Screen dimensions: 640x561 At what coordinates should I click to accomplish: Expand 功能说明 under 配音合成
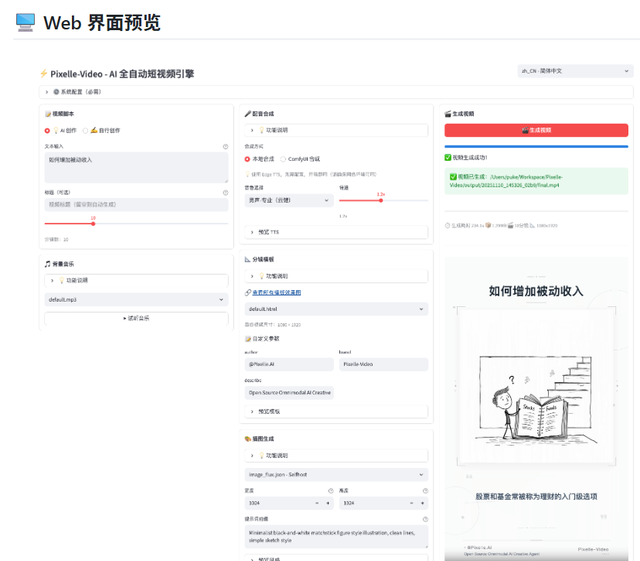click(336, 130)
